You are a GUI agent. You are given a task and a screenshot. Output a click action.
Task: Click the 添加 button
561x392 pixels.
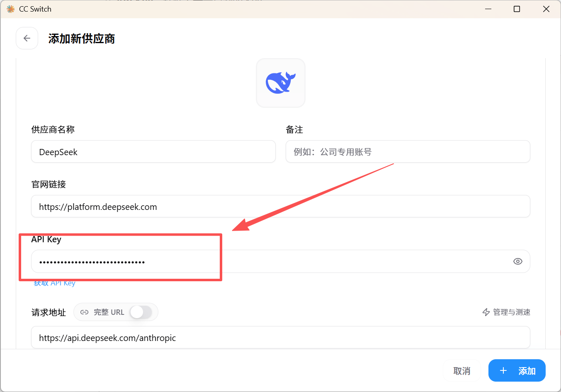pyautogui.click(x=517, y=370)
